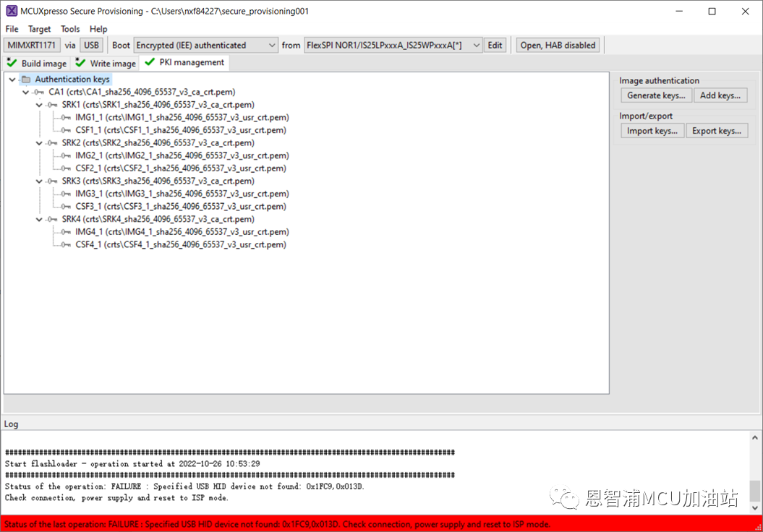Click the folder icon beside Authentication keys
Screen dimensions: 763x532
(x=26, y=80)
